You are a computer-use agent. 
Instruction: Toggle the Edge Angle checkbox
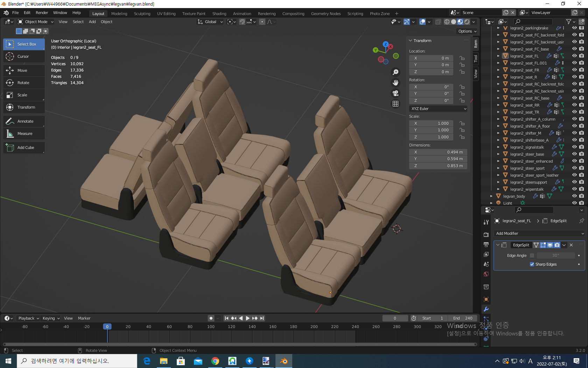[x=532, y=255]
